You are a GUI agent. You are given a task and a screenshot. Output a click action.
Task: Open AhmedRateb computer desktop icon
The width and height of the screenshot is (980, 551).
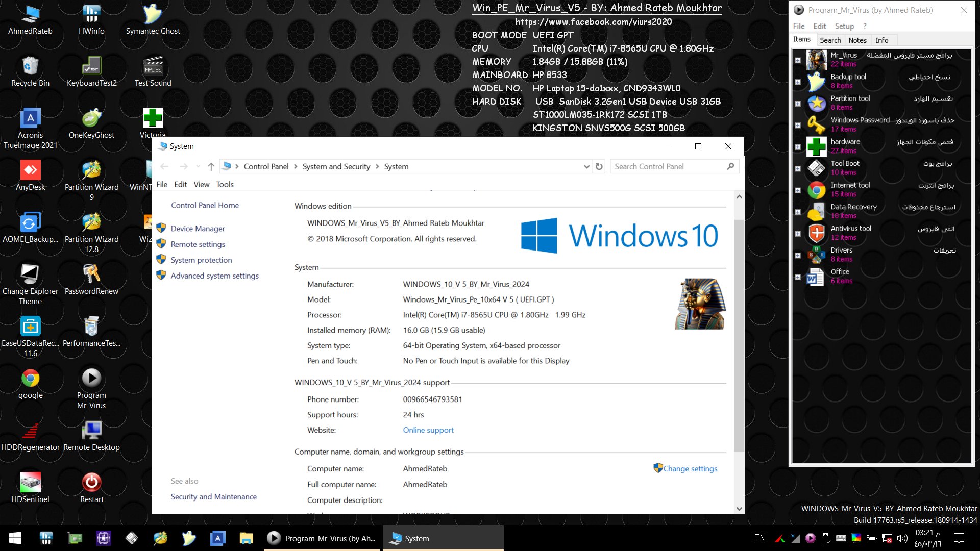click(x=30, y=20)
